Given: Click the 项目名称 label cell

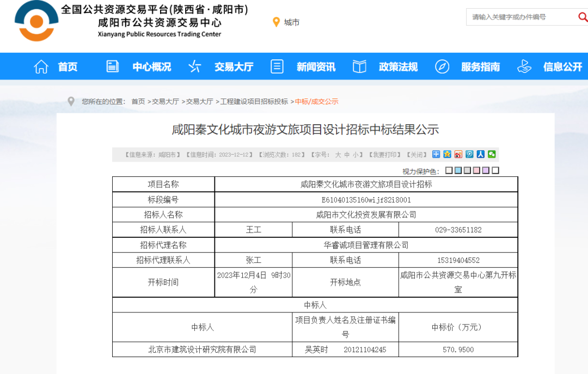Looking at the screenshot, I should (x=163, y=184).
